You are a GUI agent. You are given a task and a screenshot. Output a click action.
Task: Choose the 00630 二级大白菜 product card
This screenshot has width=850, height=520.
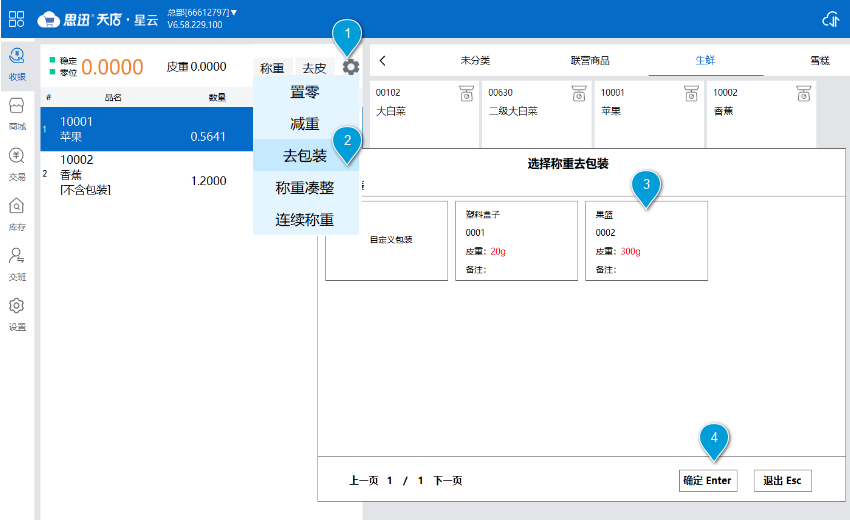[537, 113]
